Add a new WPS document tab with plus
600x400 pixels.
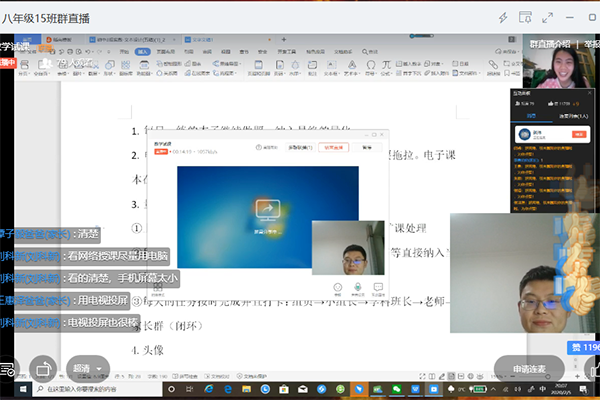click(284, 39)
